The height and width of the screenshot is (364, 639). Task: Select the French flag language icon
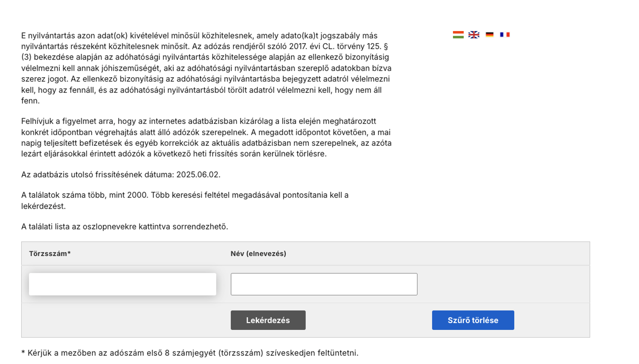[505, 35]
